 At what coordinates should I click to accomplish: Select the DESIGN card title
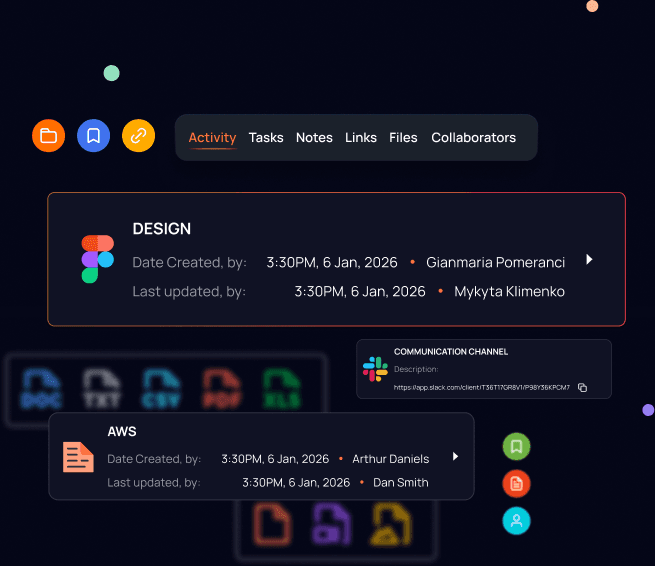(162, 229)
